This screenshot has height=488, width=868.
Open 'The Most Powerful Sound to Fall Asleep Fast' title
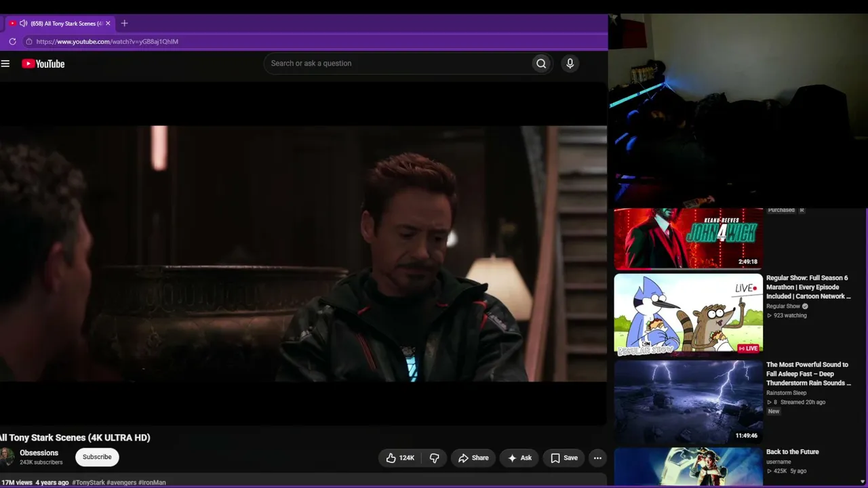[x=808, y=374]
